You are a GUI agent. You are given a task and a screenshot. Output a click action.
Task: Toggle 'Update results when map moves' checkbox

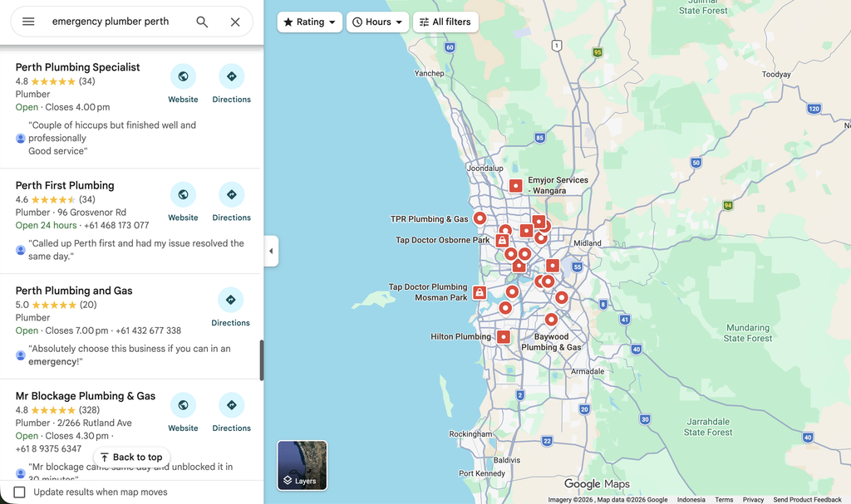(20, 492)
